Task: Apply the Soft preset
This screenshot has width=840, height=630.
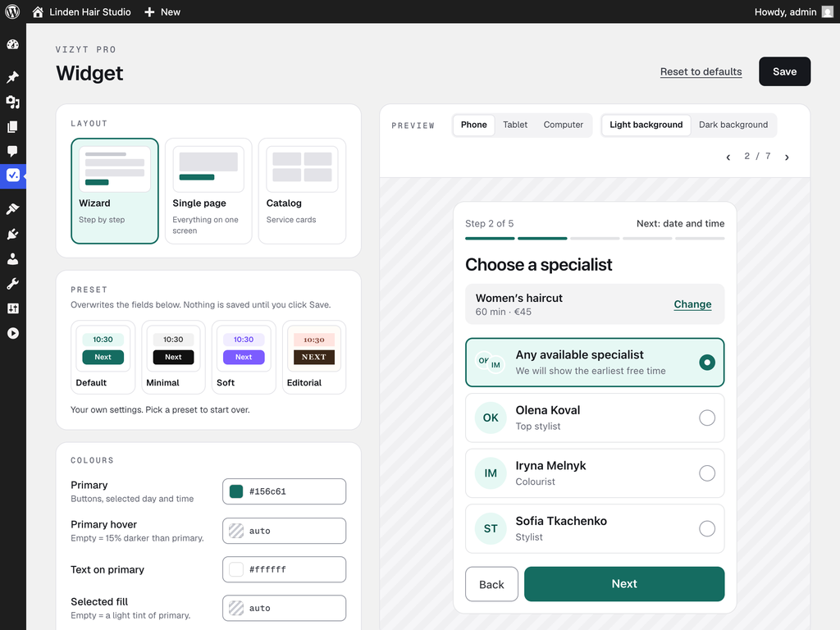Action: tap(244, 358)
